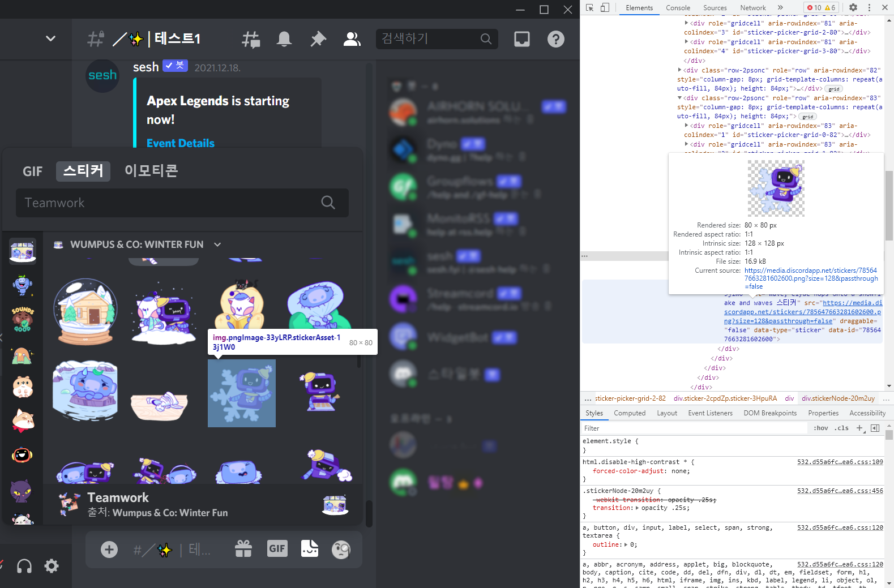This screenshot has width=894, height=588.
Task: Toggle the .cls element classes button
Action: [841, 428]
